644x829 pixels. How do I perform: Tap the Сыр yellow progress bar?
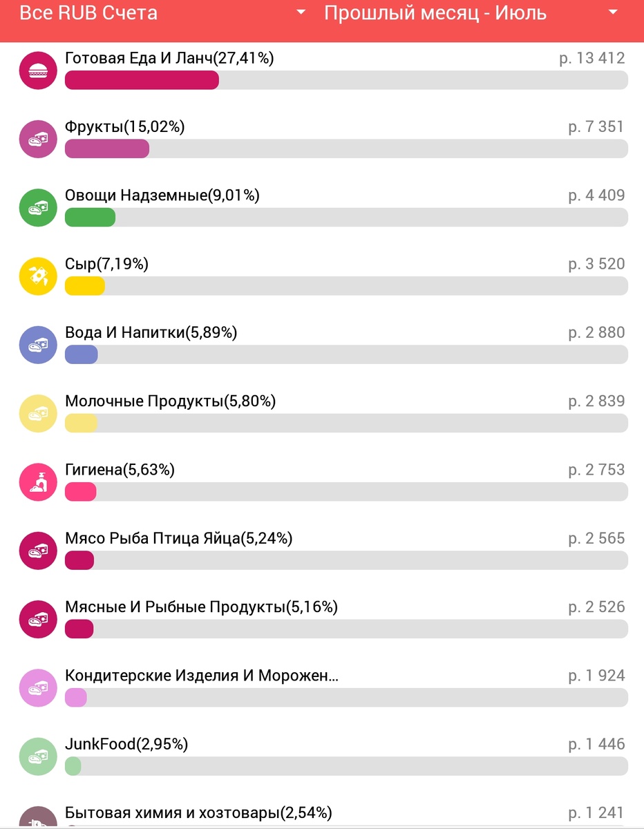(x=84, y=286)
